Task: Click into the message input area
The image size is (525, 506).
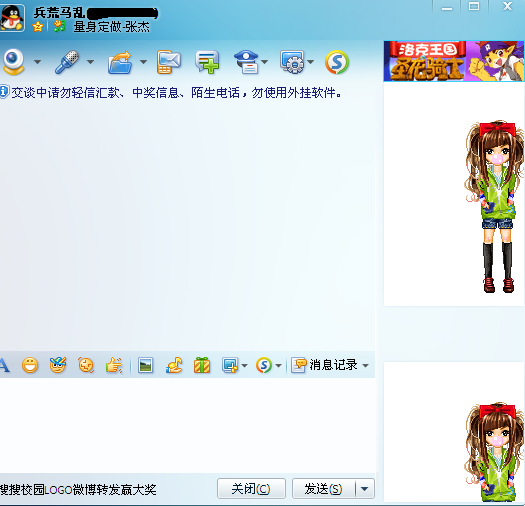Action: pos(188,425)
